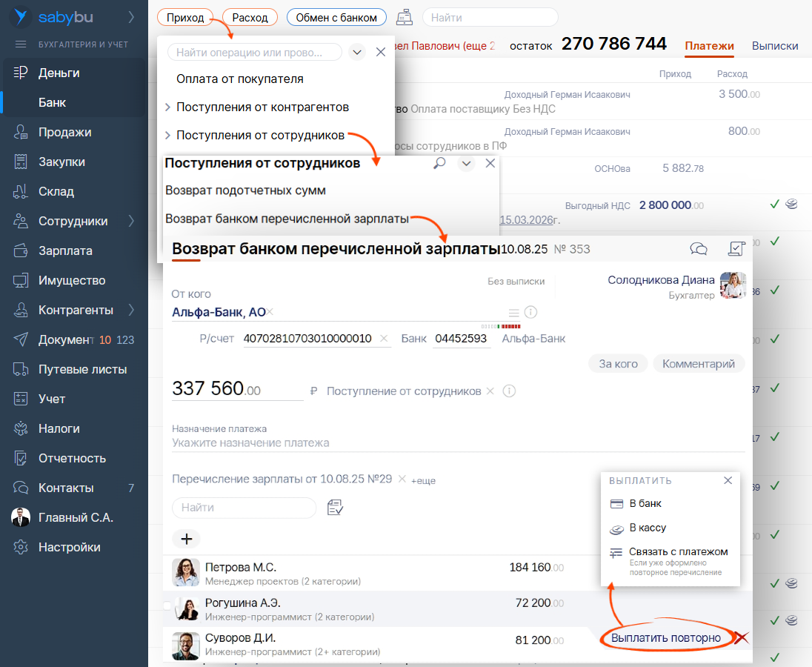Select В банк in Выплатить menu
This screenshot has height=667, width=812.
(645, 503)
